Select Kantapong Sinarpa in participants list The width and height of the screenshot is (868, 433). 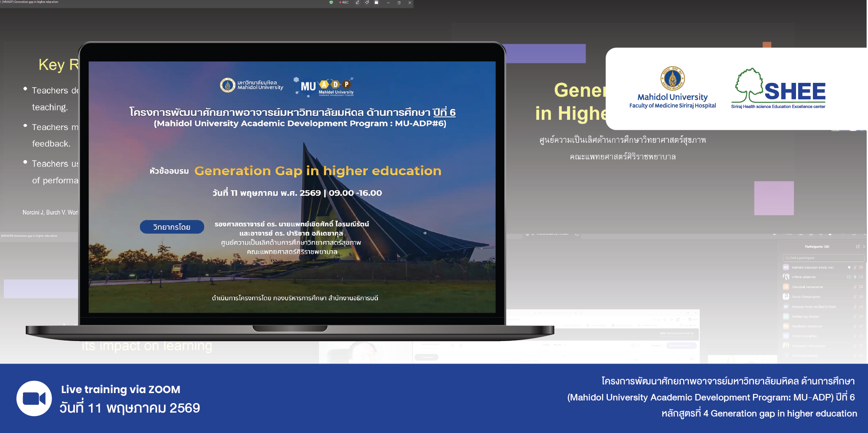tap(823, 316)
